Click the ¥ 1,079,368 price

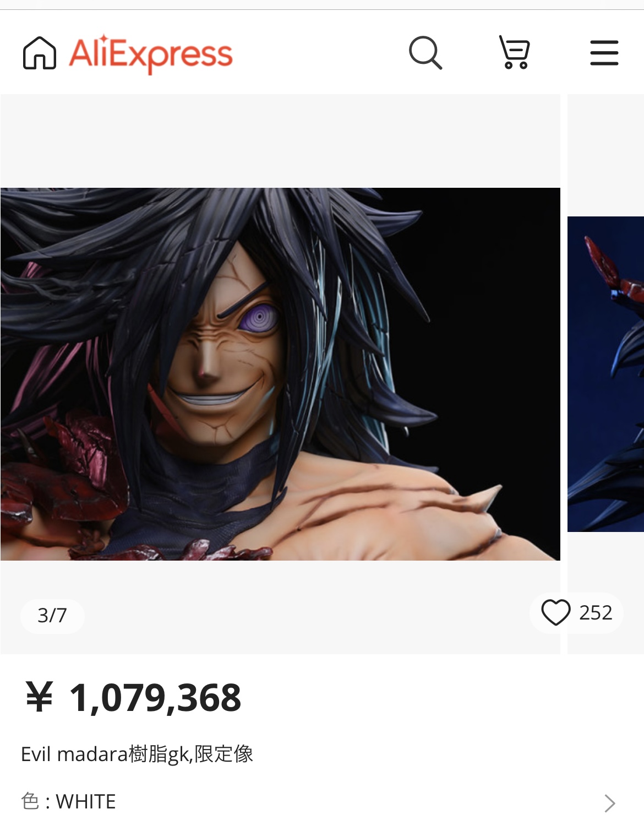tap(133, 698)
